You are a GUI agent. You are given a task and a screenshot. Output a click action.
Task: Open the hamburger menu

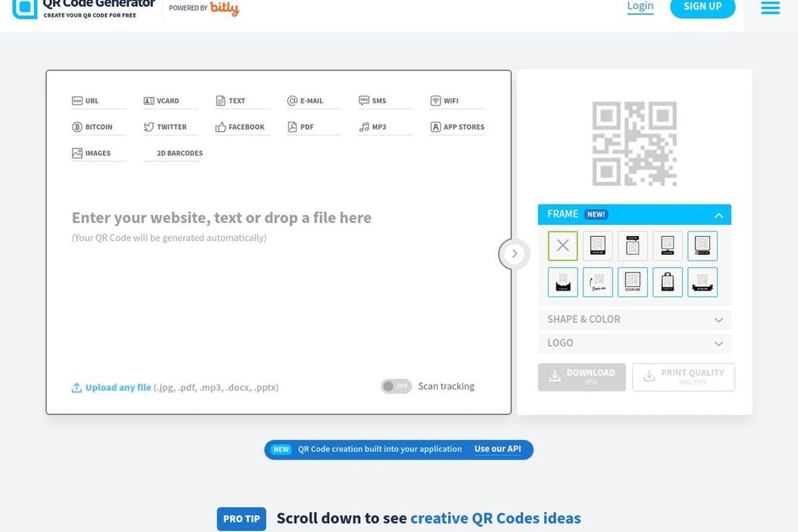(x=770, y=8)
